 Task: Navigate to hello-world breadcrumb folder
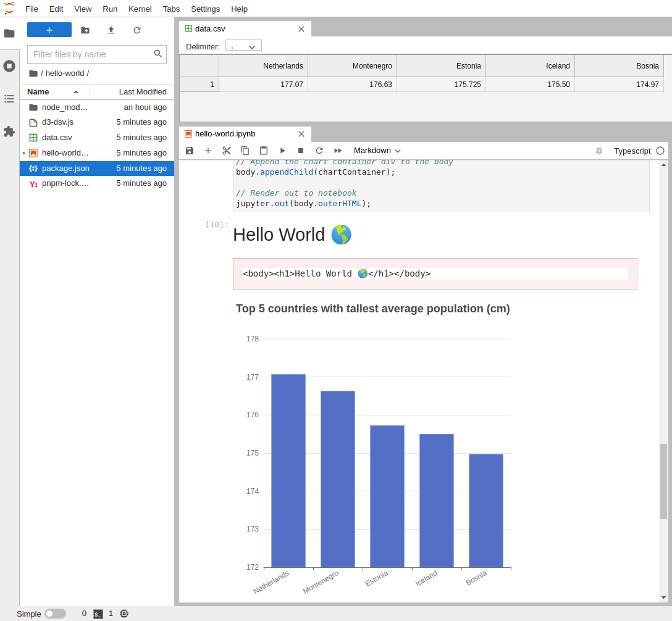[65, 73]
